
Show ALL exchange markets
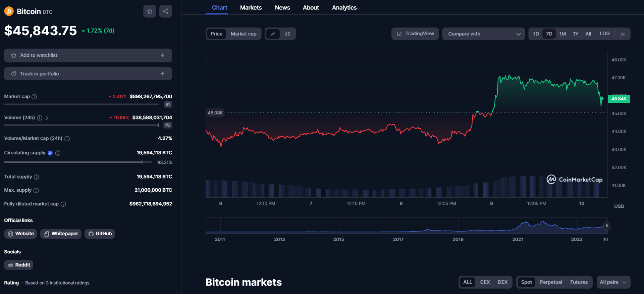pos(468,282)
